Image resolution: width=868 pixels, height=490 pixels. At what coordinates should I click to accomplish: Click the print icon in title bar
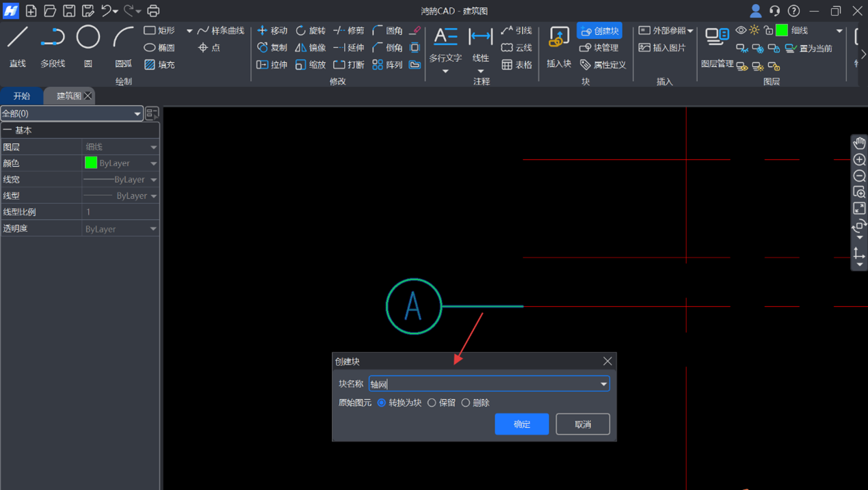(153, 11)
